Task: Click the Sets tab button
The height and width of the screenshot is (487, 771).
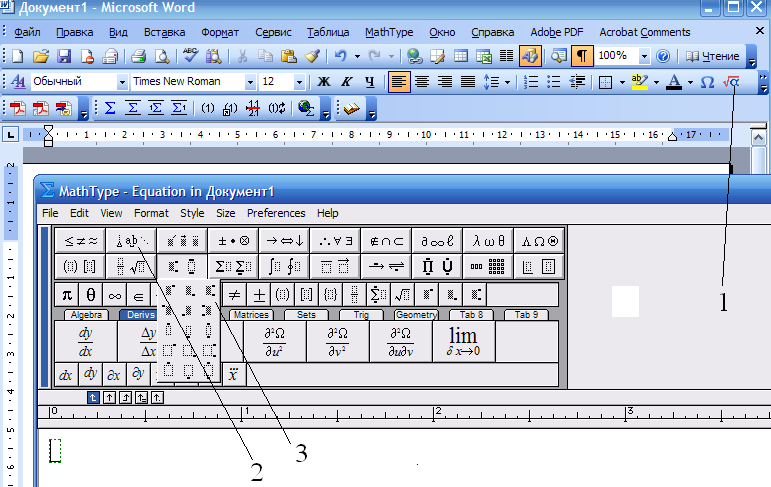Action: 306,315
